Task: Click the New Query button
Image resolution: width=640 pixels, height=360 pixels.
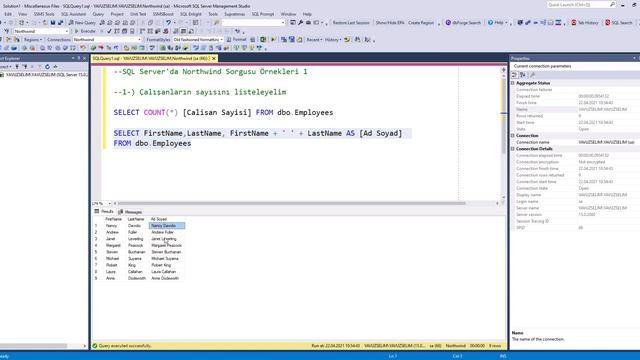Action: [x=82, y=23]
